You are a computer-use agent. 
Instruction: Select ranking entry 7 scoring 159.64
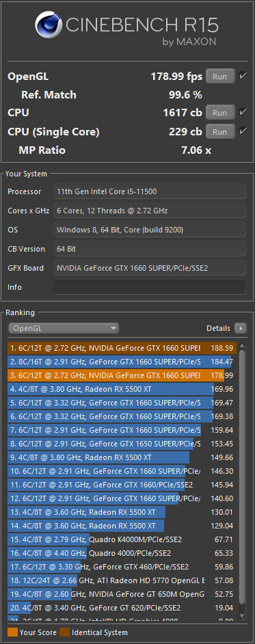pos(122,430)
